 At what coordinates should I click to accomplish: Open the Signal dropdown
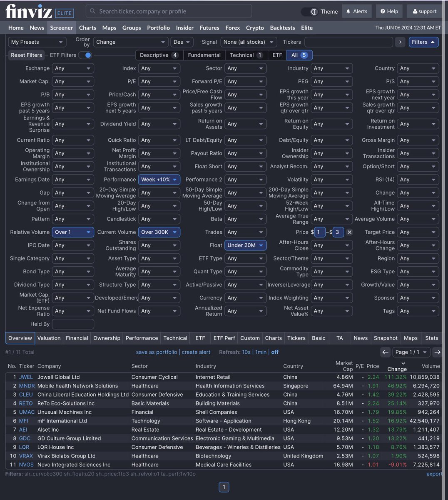click(x=249, y=42)
